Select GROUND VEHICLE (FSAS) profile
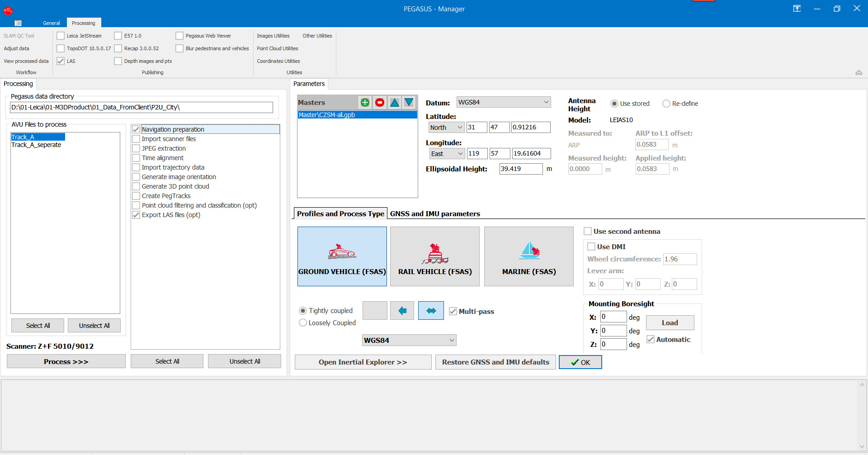Screen dimensions: 868x455 coord(342,256)
